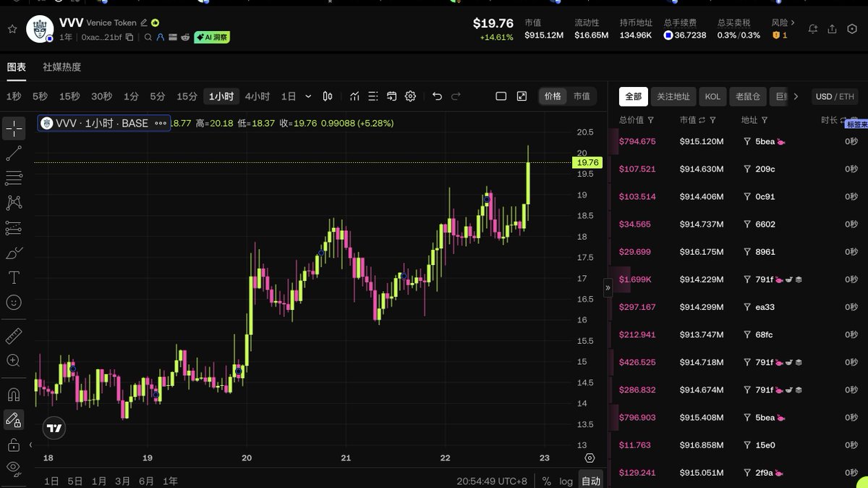Expand more time intervals dropdown
Screen dimensions: 868x488
pos(309,96)
